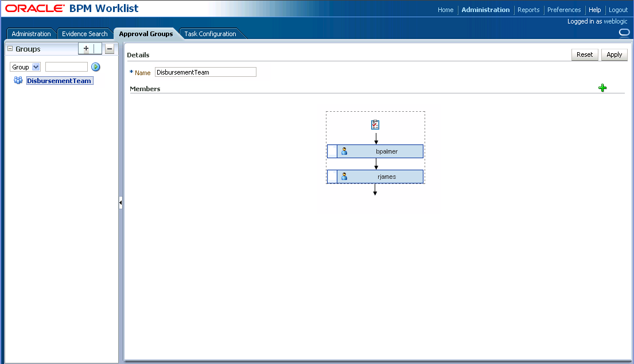Select the bpalmer user icon in the diagram
Screen dimensions: 634x364
pyautogui.click(x=344, y=151)
